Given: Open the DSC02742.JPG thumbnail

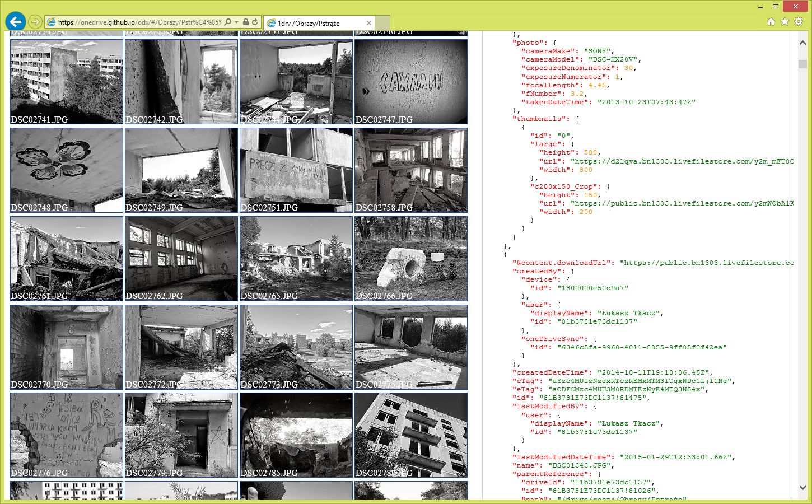Looking at the screenshot, I should click(181, 82).
